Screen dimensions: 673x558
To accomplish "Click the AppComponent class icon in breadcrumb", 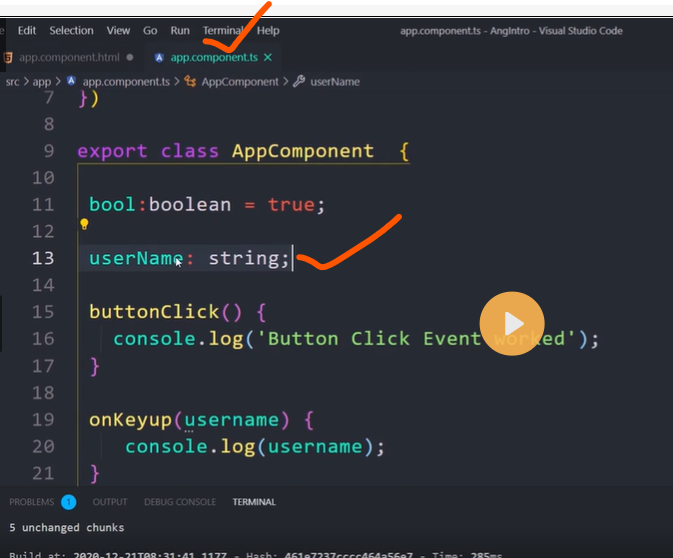I will point(192,82).
